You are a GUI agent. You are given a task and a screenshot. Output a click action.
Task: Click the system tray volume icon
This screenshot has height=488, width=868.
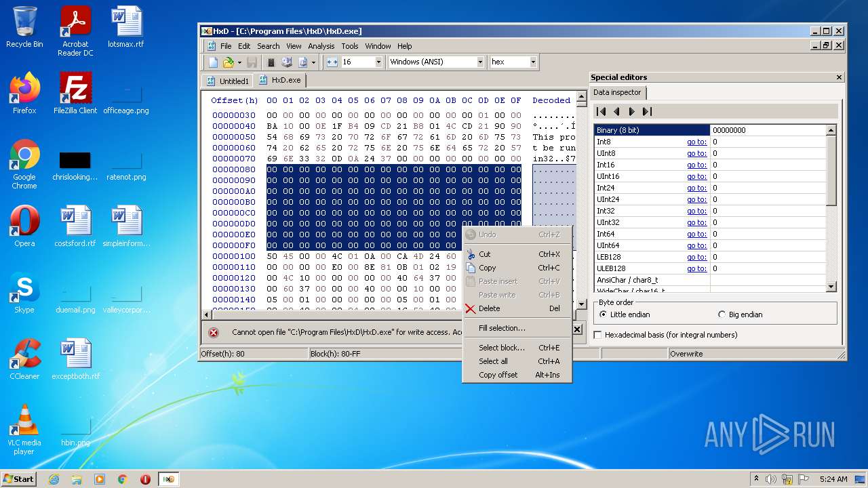(x=772, y=479)
